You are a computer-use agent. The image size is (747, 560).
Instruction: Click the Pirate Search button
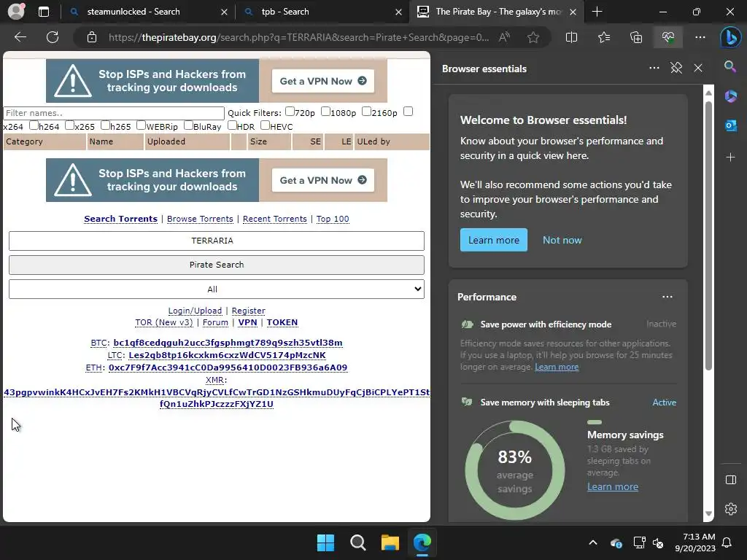click(x=216, y=265)
